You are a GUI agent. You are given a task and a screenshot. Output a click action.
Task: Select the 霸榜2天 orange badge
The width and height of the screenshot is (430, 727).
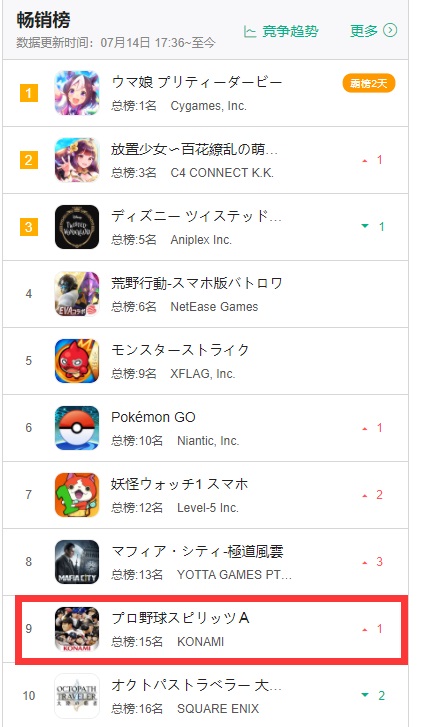point(369,83)
